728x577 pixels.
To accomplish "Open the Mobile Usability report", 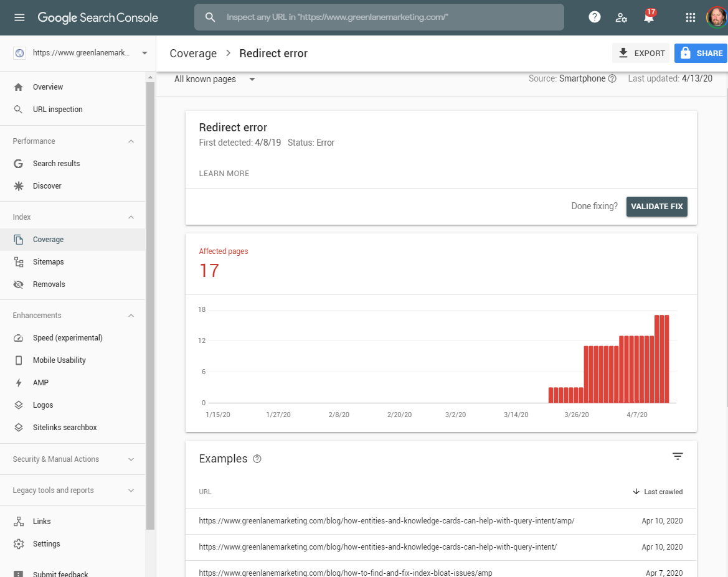I will [59, 360].
